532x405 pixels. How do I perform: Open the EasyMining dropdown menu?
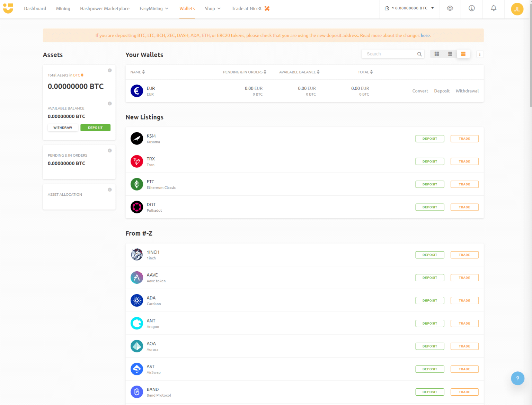click(x=154, y=8)
